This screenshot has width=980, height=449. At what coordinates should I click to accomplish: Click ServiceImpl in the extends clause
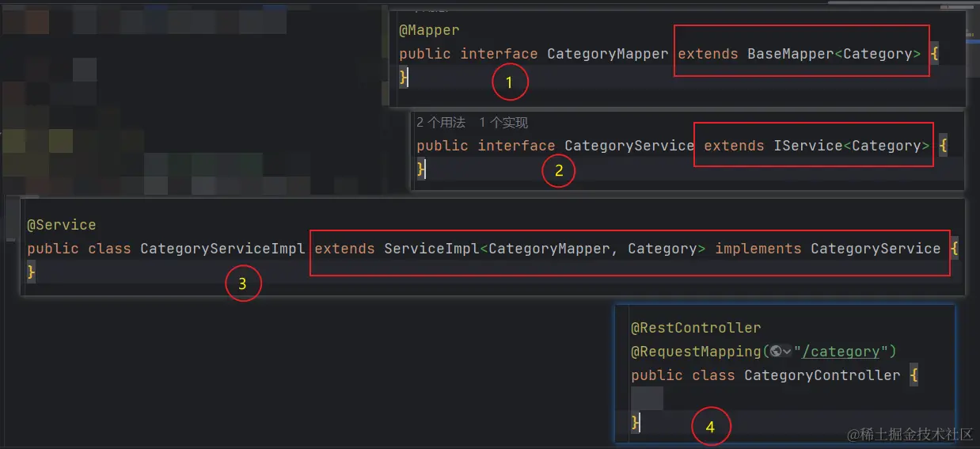(x=432, y=249)
